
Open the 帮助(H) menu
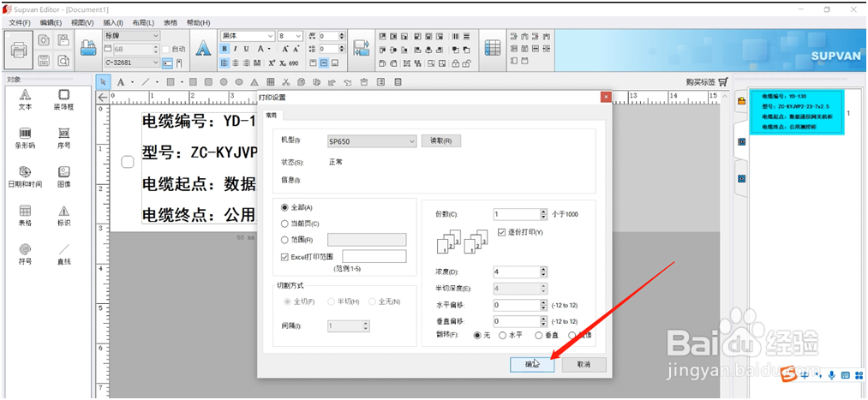(198, 22)
